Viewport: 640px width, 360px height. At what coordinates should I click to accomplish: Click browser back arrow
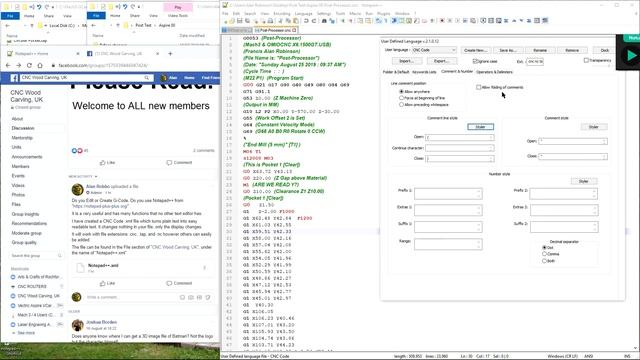tap(8, 65)
